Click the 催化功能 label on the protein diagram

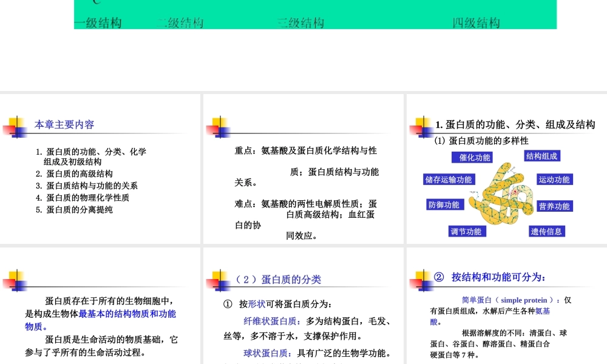coord(472,157)
